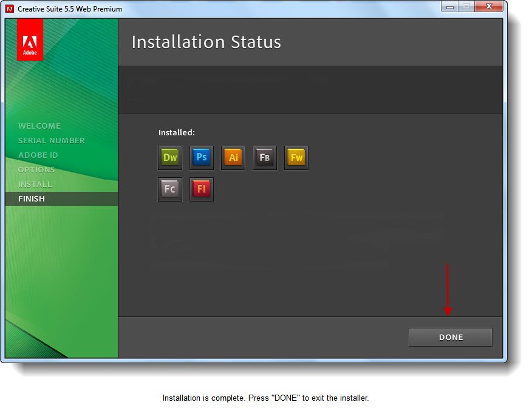Minimize the installer window
The width and height of the screenshot is (532, 408).
coord(451,7)
